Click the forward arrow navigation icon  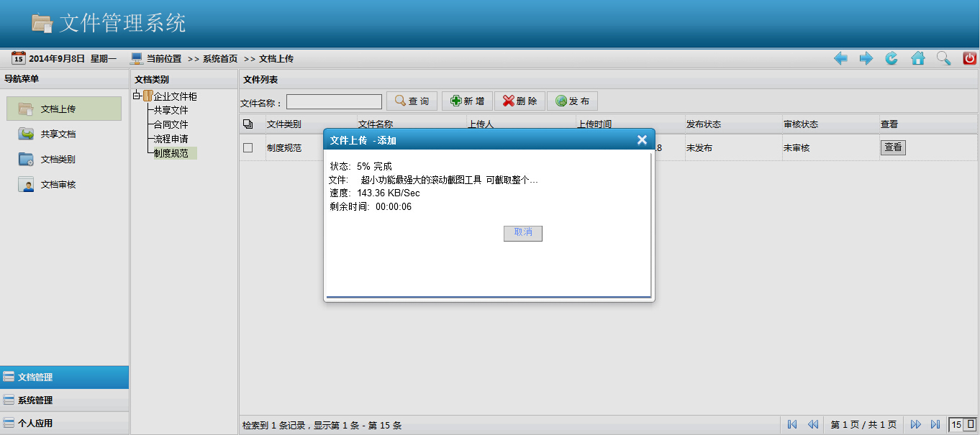(x=866, y=59)
